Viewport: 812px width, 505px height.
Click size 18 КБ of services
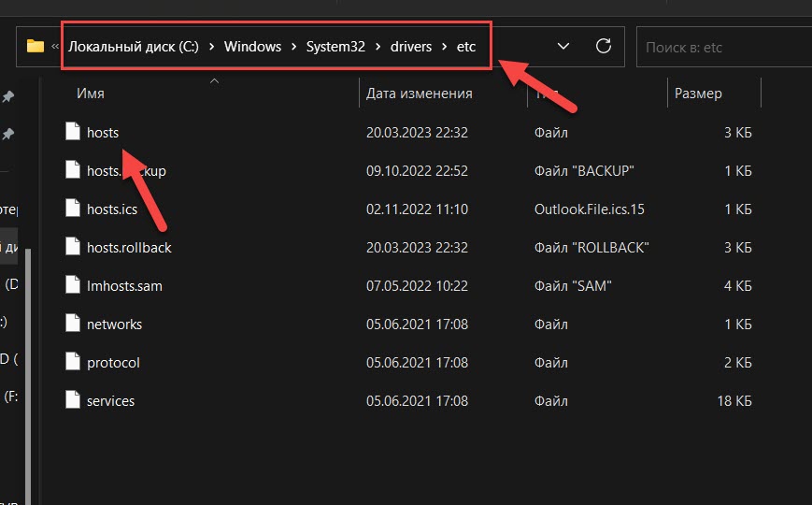click(734, 401)
